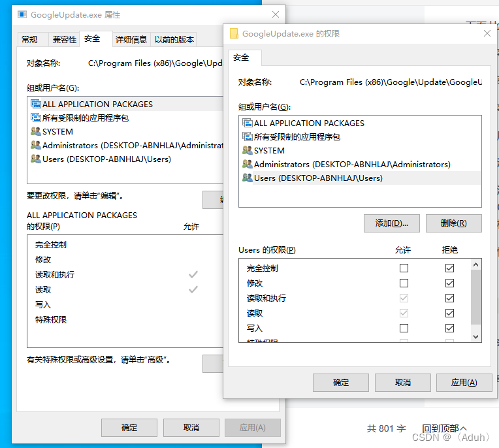This screenshot has height=448, width=499.
Task: Click the 删除(R) button
Action: 453,223
